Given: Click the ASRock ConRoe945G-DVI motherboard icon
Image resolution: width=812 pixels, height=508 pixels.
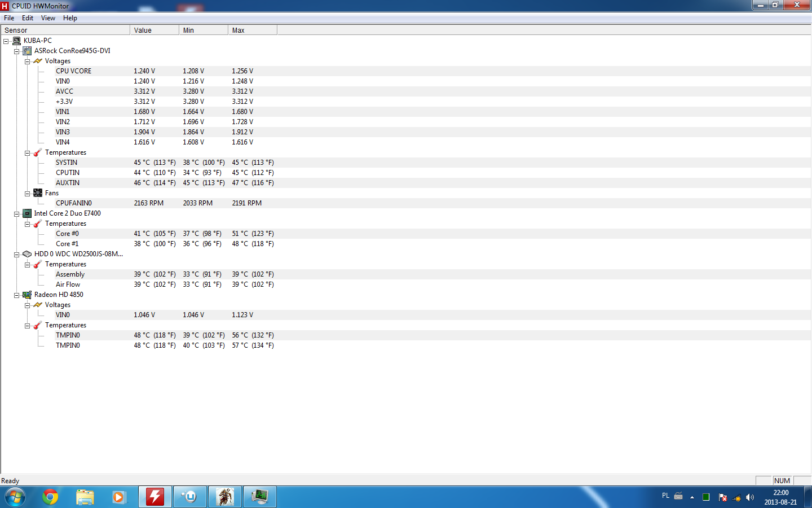Looking at the screenshot, I should 27,51.
